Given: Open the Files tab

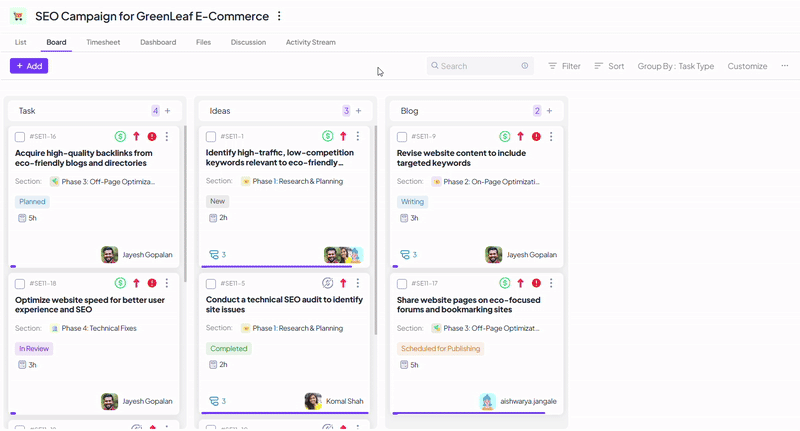Looking at the screenshot, I should coord(203,42).
